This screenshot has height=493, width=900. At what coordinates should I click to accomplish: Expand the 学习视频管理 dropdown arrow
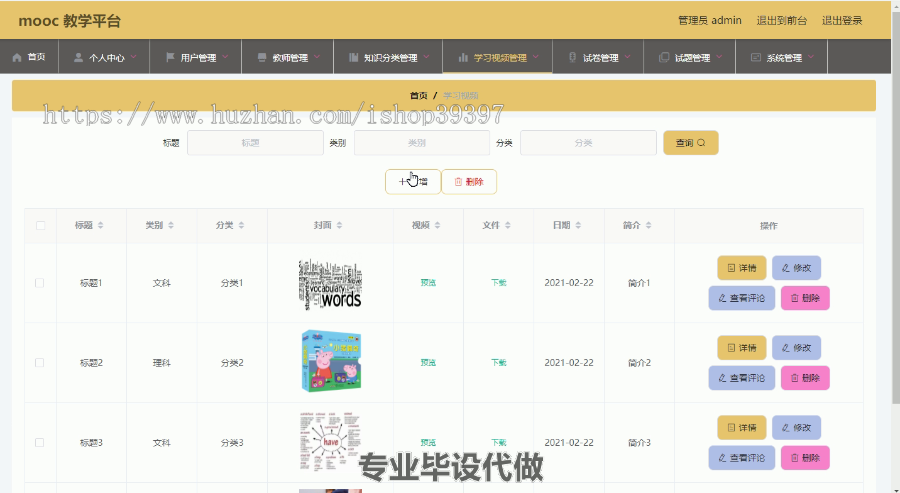536,57
